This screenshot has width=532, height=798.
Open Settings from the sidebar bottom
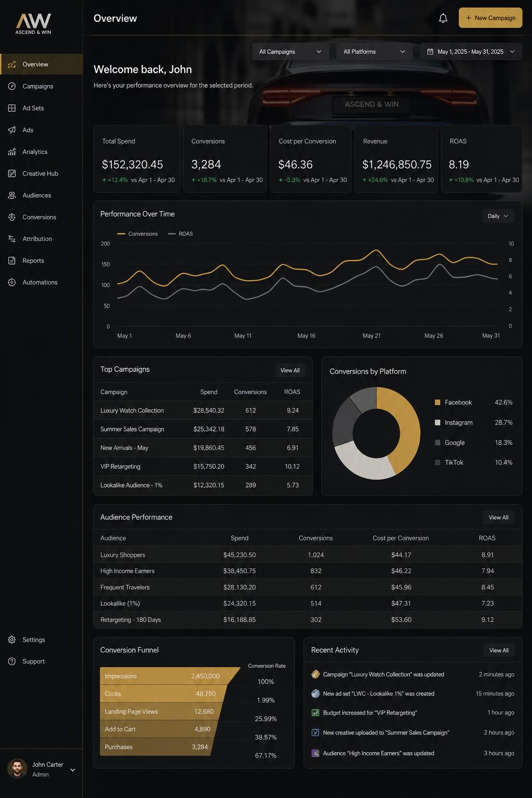pos(41,640)
